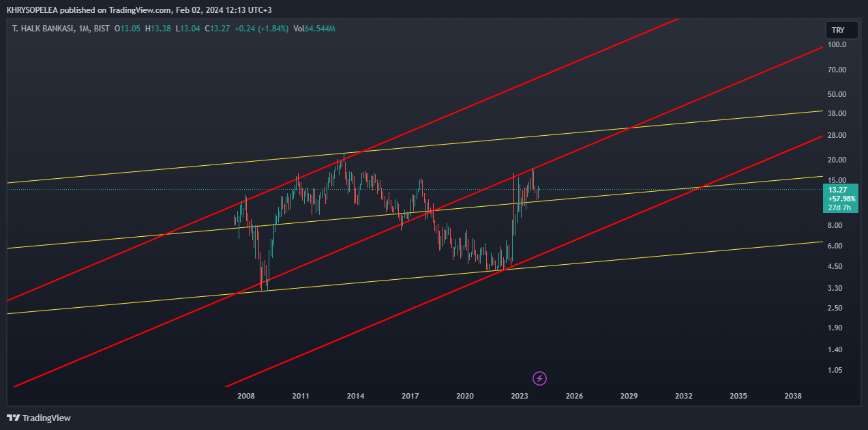
Task: Click the 4.50 price axis label
Action: [x=835, y=266]
